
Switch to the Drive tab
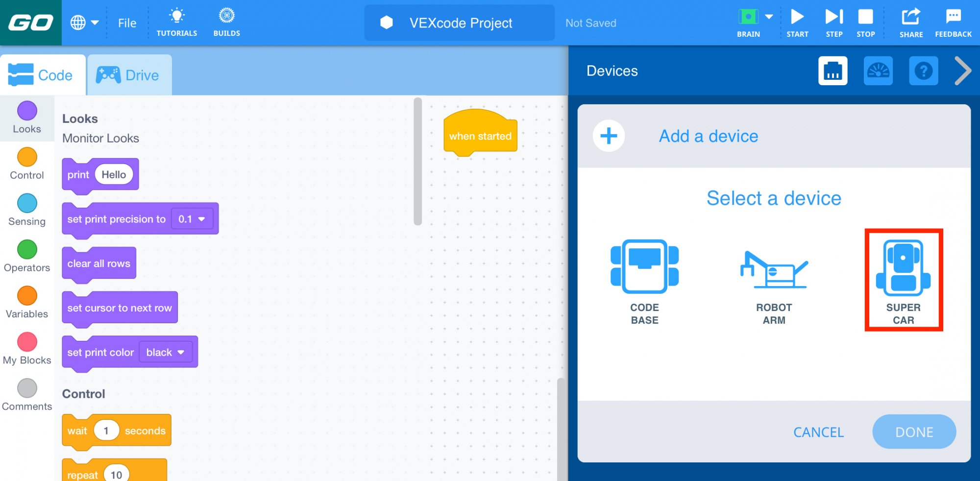pos(129,75)
